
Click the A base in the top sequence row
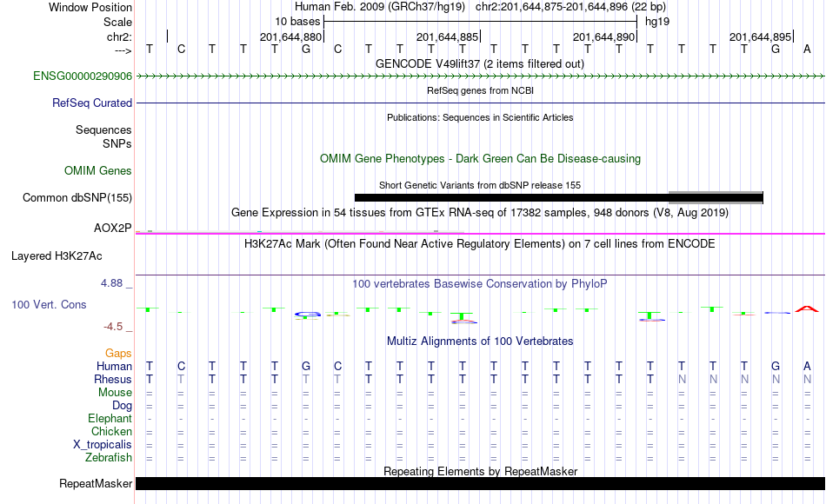click(807, 50)
